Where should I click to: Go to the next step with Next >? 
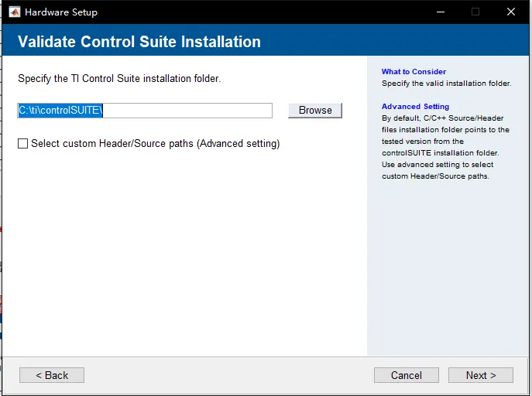481,375
